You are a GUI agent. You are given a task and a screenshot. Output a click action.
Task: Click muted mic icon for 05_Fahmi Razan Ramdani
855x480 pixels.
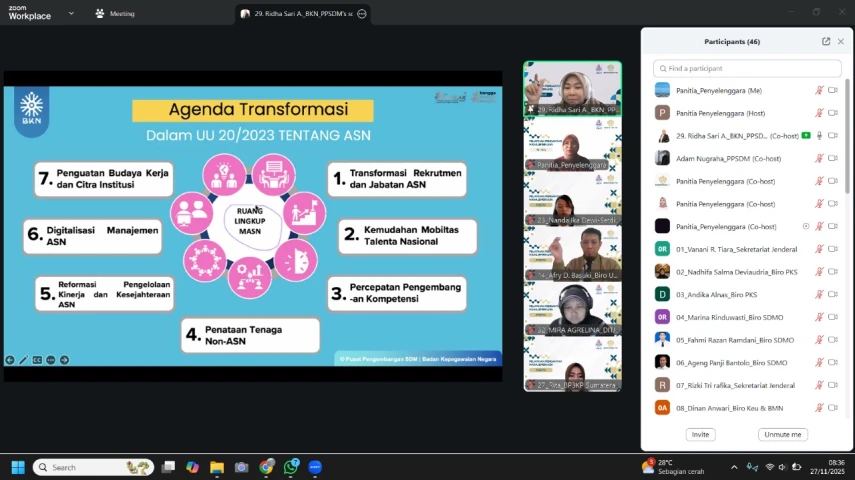(x=819, y=340)
